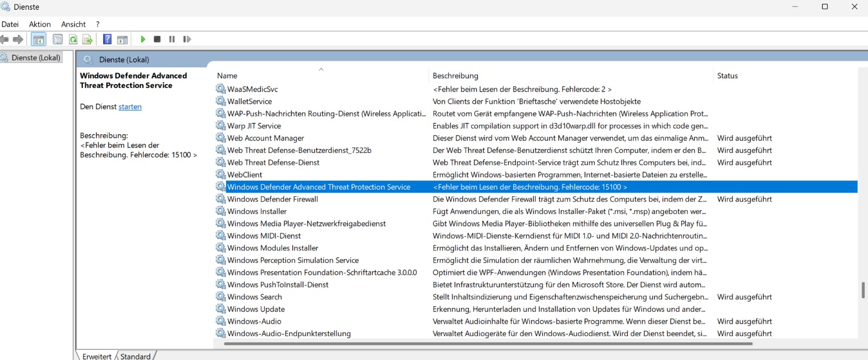The width and height of the screenshot is (868, 360).
Task: Click the Dienste (Lokal) header icon in details pane
Action: [x=88, y=60]
